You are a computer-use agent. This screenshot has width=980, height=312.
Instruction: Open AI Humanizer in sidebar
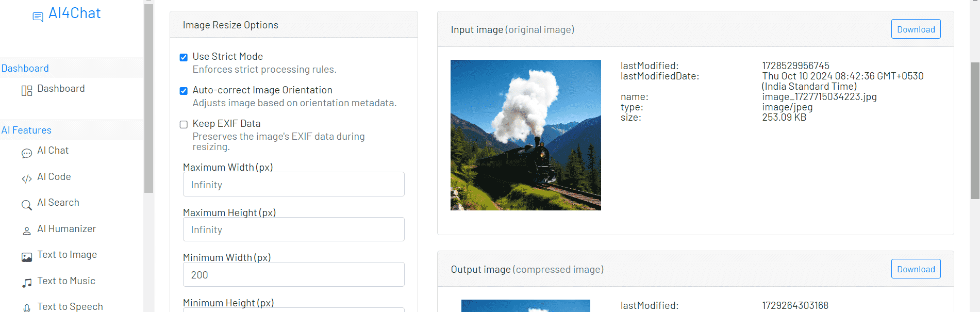pyautogui.click(x=67, y=229)
